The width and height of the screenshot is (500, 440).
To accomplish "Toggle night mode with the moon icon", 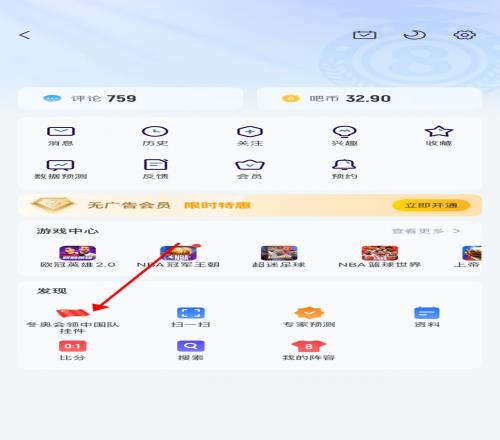I will pos(415,35).
